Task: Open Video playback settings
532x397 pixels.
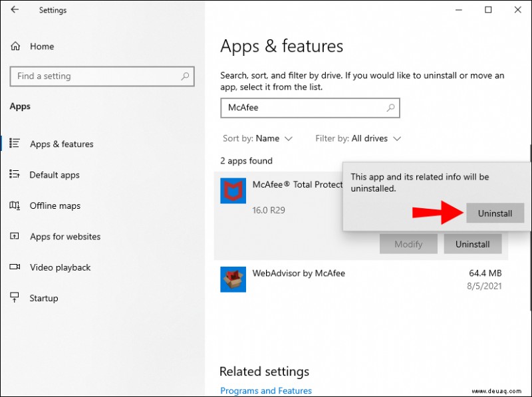Action: coord(60,267)
